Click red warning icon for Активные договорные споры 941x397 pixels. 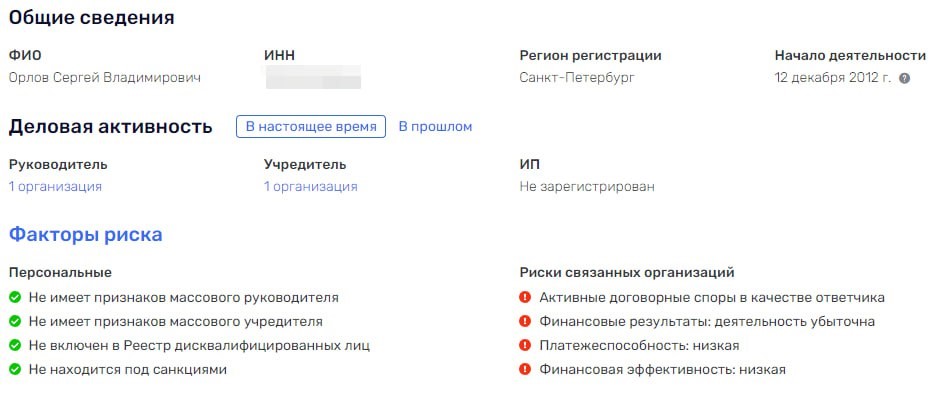pos(525,297)
